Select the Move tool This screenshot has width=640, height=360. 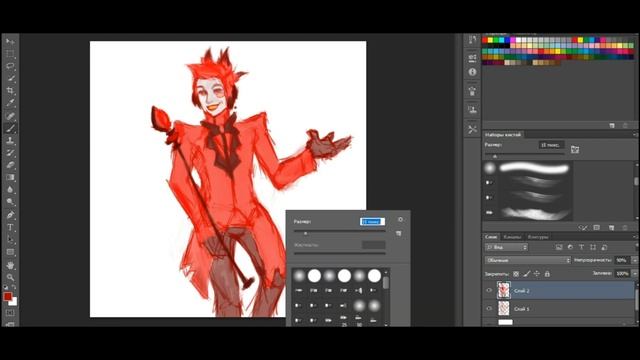[10, 41]
